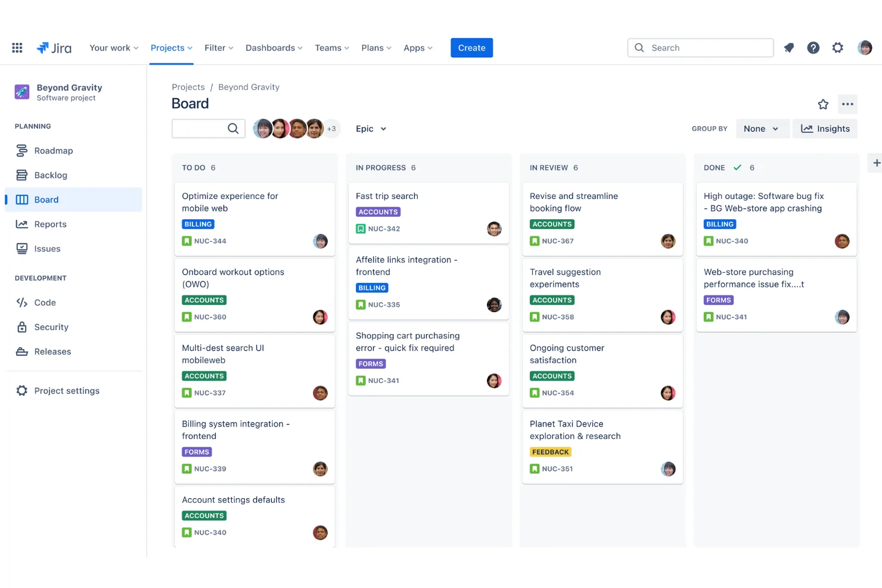Star the Beyond Gravity board
Screen dimensions: 882x588
823,104
